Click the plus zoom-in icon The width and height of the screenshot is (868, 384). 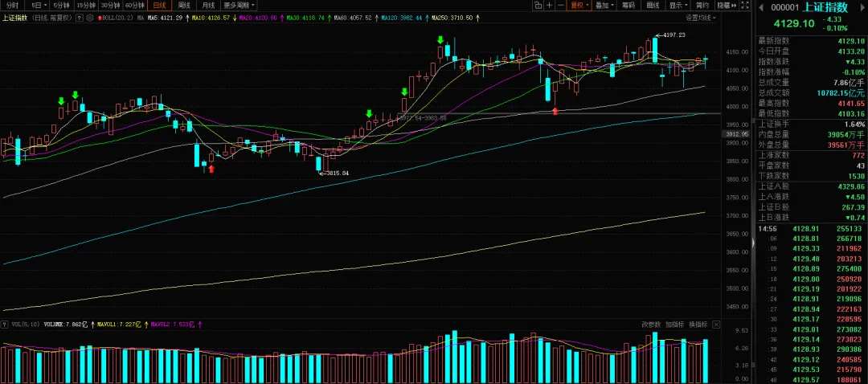pyautogui.click(x=549, y=6)
